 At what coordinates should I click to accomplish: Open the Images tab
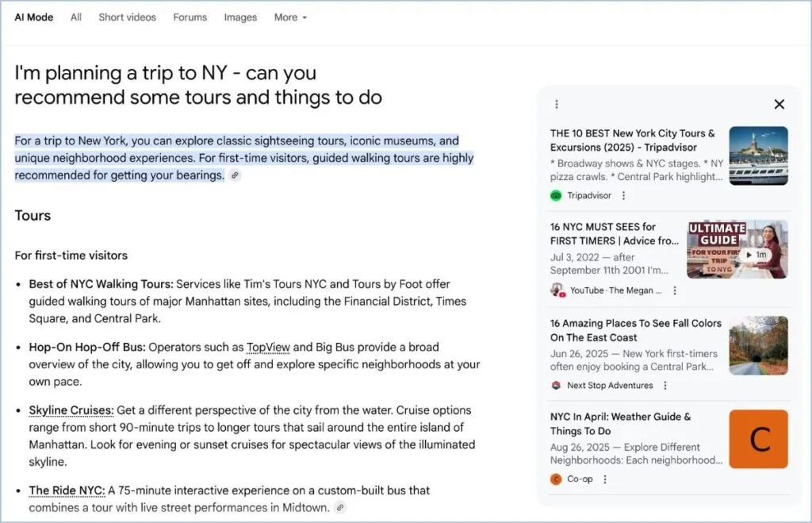click(240, 17)
